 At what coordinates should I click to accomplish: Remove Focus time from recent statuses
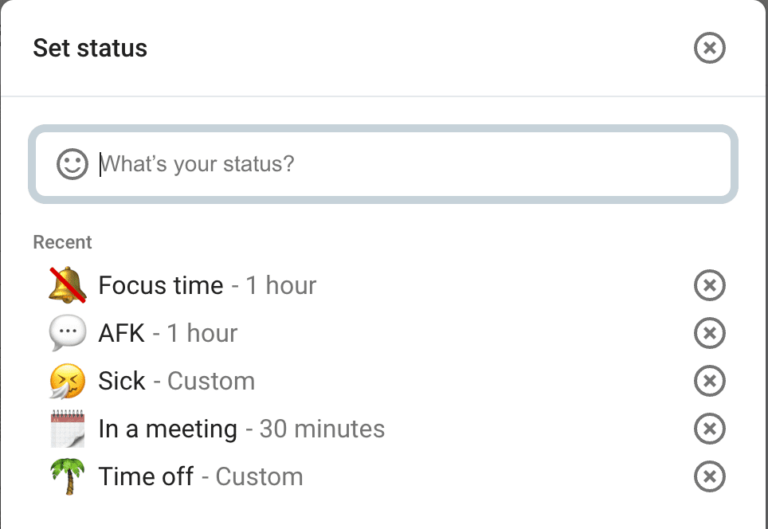[x=709, y=285]
